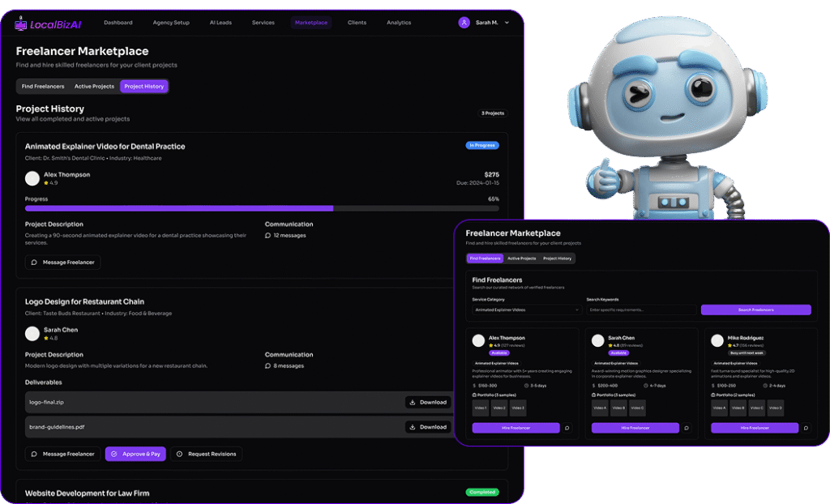830x504 pixels.
Task: Expand the Sarah M. account chevron
Action: point(507,23)
